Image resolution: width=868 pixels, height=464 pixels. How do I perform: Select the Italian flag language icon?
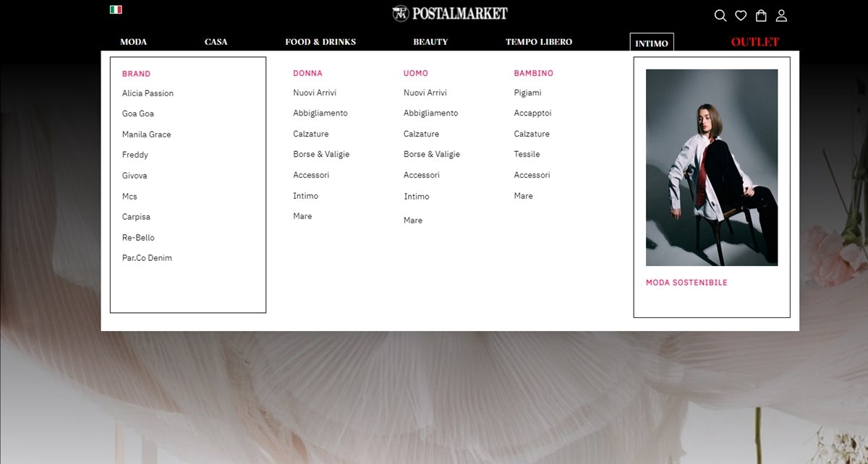tap(116, 9)
